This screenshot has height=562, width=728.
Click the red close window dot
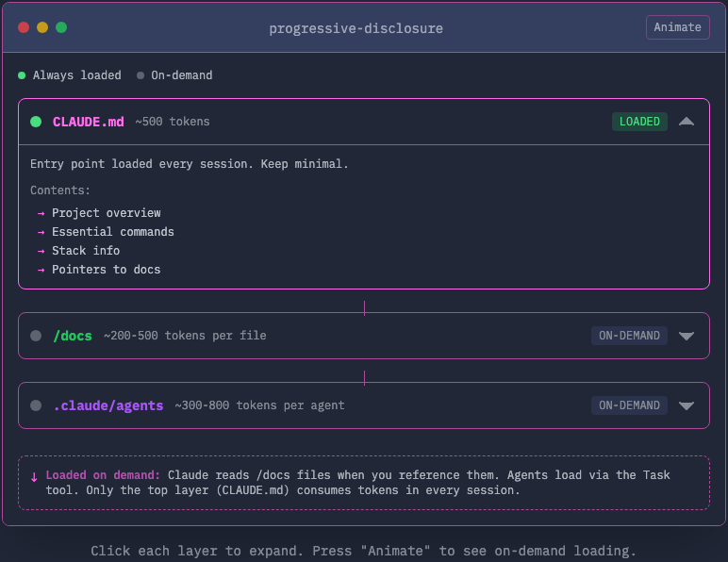pos(24,27)
